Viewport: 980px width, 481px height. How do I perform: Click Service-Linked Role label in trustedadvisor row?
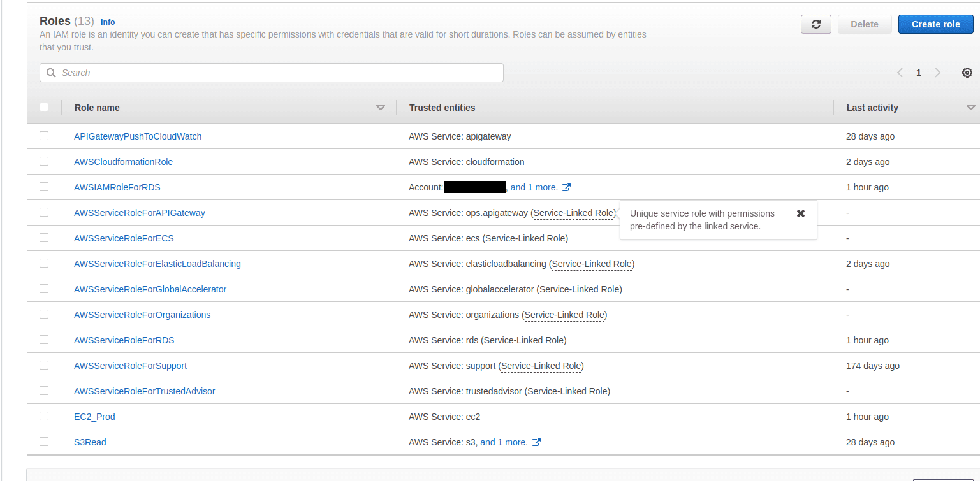(567, 391)
